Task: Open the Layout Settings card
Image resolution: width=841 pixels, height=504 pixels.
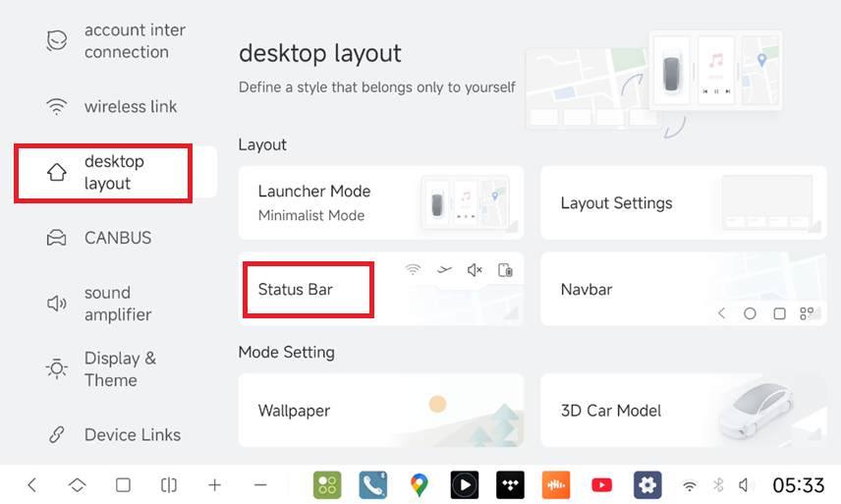Action: (683, 202)
